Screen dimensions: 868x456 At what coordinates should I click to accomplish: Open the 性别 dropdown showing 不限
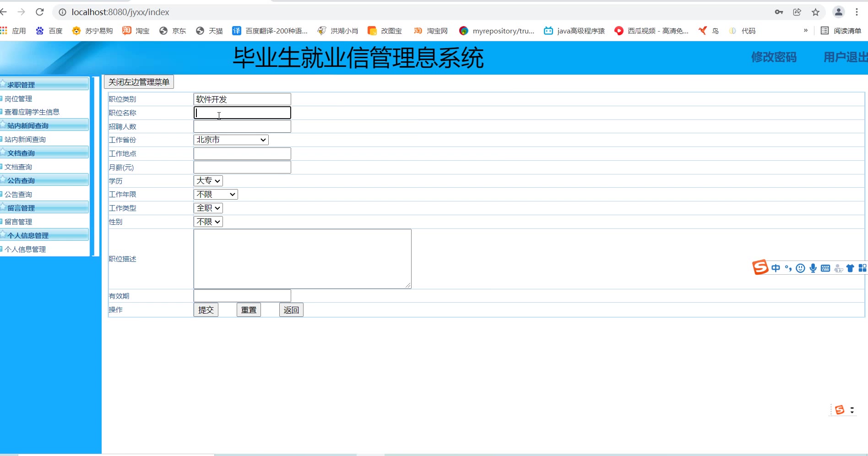[208, 222]
